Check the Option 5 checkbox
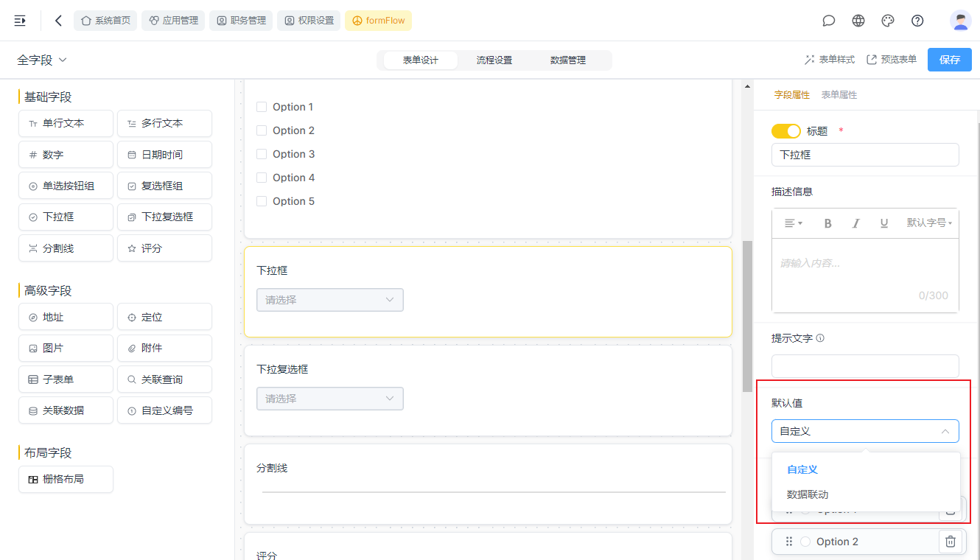Viewport: 980px width, 560px height. pyautogui.click(x=262, y=201)
